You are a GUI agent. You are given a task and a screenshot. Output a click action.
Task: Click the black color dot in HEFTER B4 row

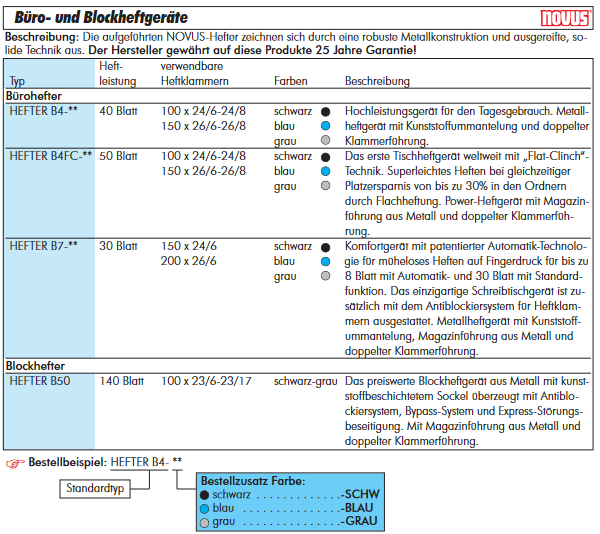(x=326, y=112)
